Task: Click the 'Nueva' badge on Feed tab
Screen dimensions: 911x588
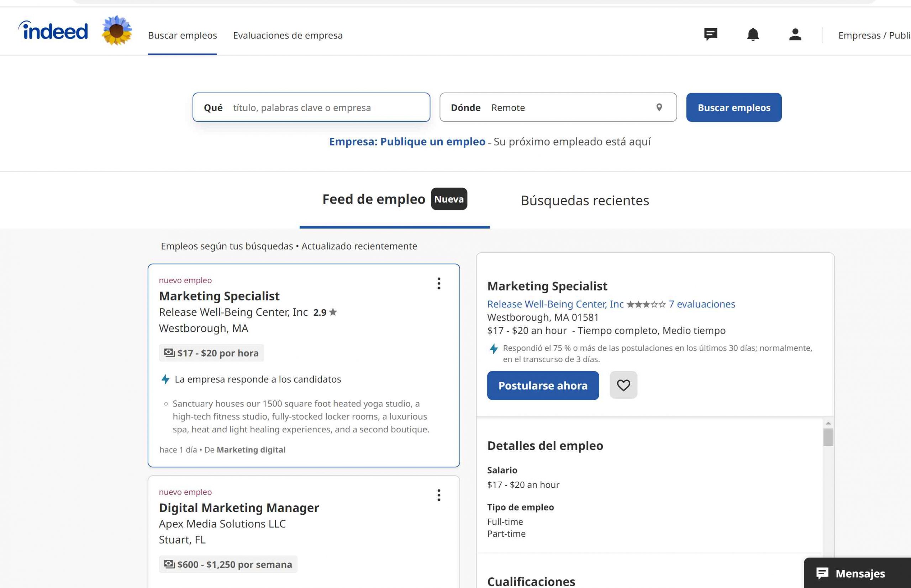Action: (449, 199)
